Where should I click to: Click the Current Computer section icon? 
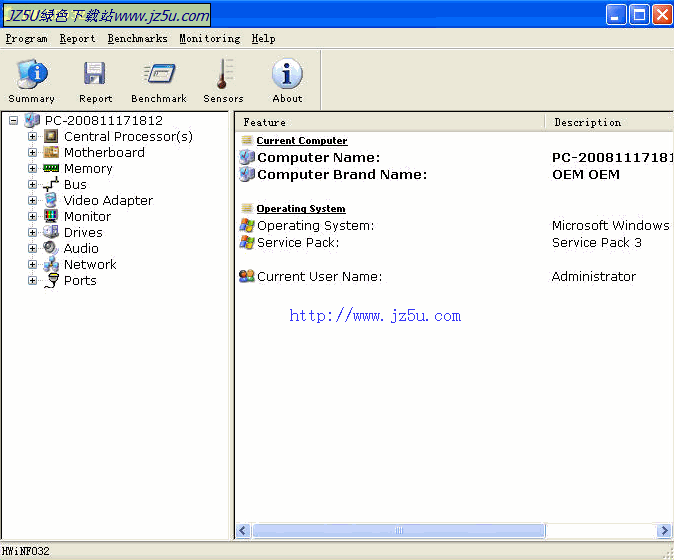[x=247, y=140]
